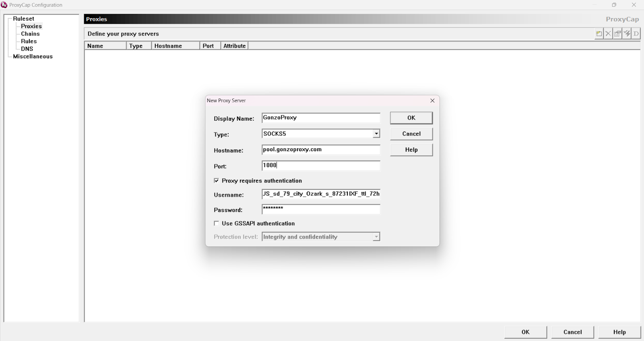644x341 pixels.
Task: Click the Username input field
Action: point(321,194)
